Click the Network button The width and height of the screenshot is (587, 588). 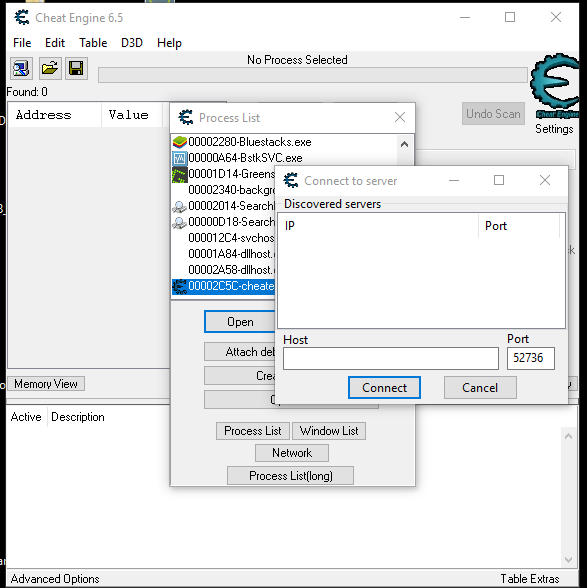tap(292, 453)
